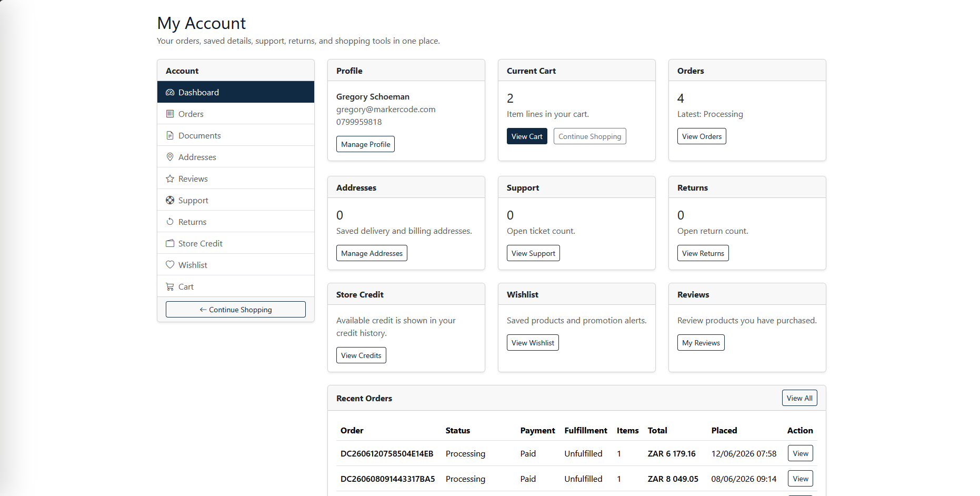980x496 pixels.
Task: Click the phone number 0799959818
Action: 359,122
